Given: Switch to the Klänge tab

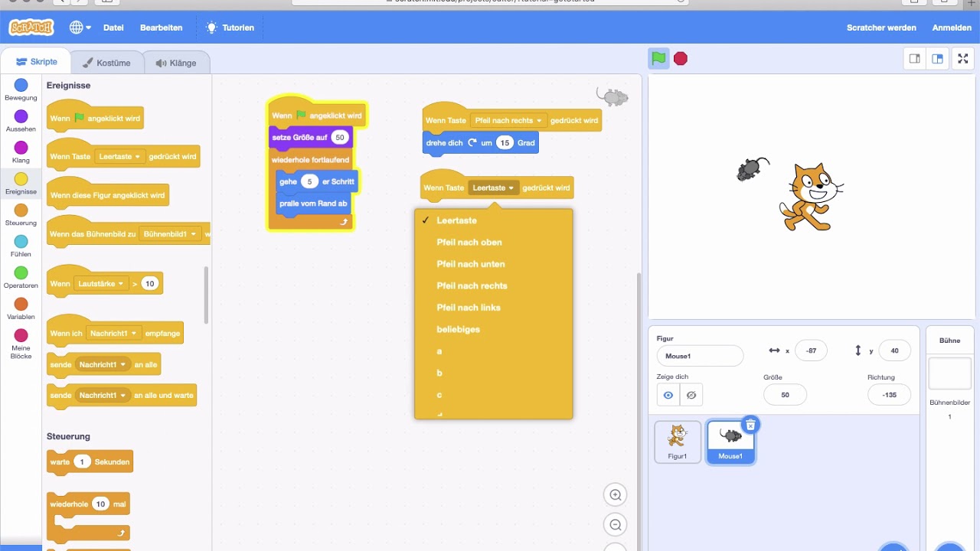Looking at the screenshot, I should click(176, 63).
